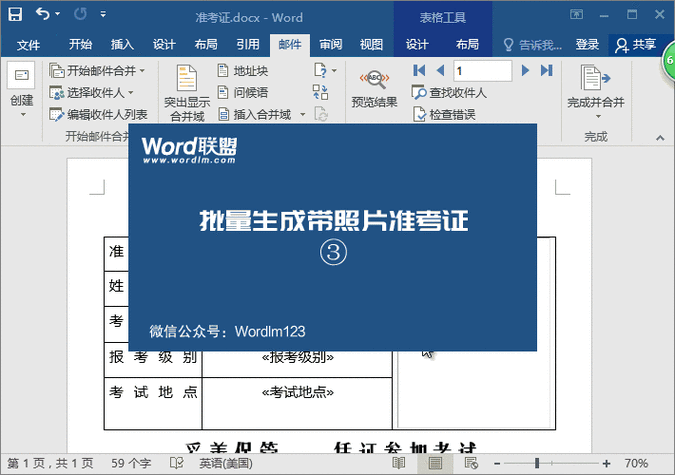Open table tools 设计 tab
This screenshot has height=475, width=675.
point(417,44)
